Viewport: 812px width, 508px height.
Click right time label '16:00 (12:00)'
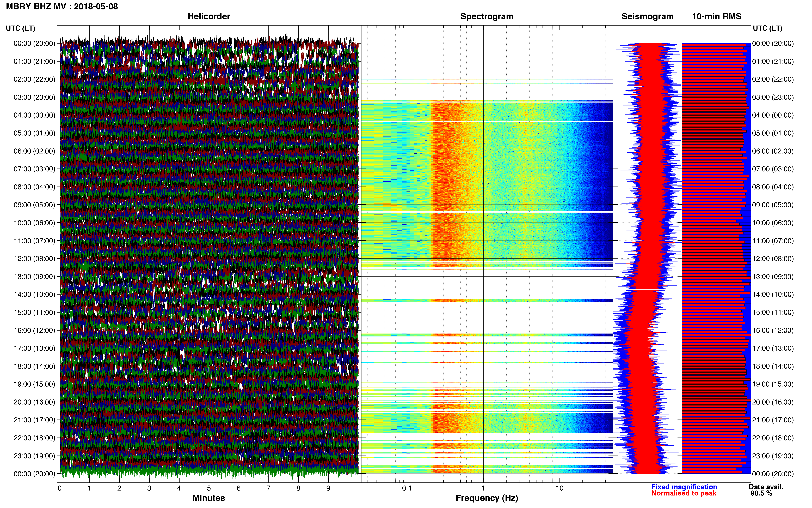point(773,331)
